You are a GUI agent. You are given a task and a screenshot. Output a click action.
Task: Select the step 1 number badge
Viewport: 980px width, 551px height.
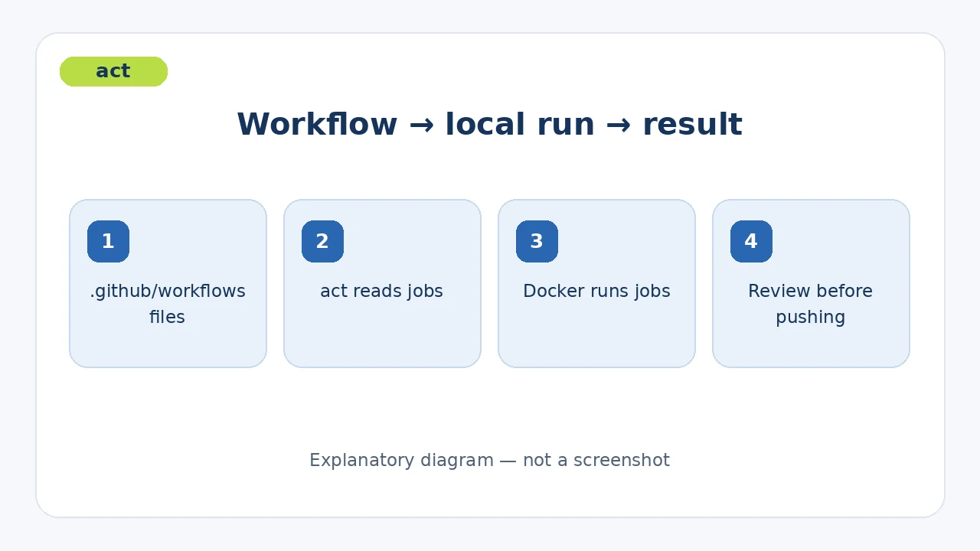coord(108,242)
